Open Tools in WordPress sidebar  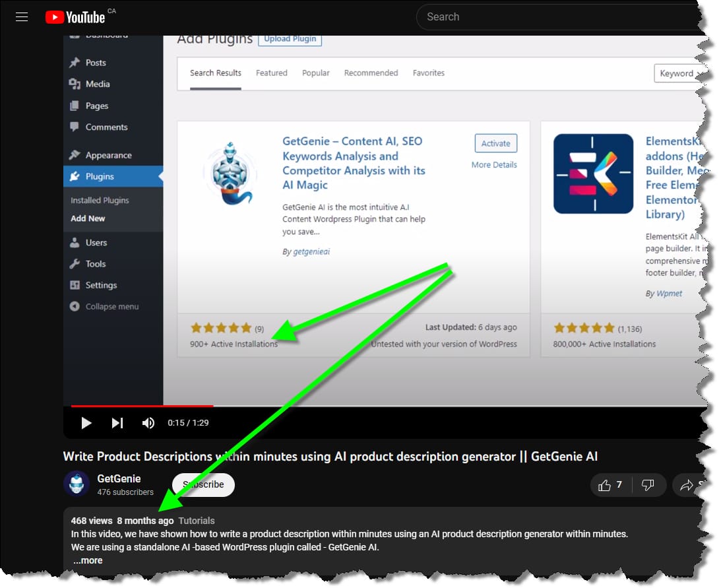[96, 264]
